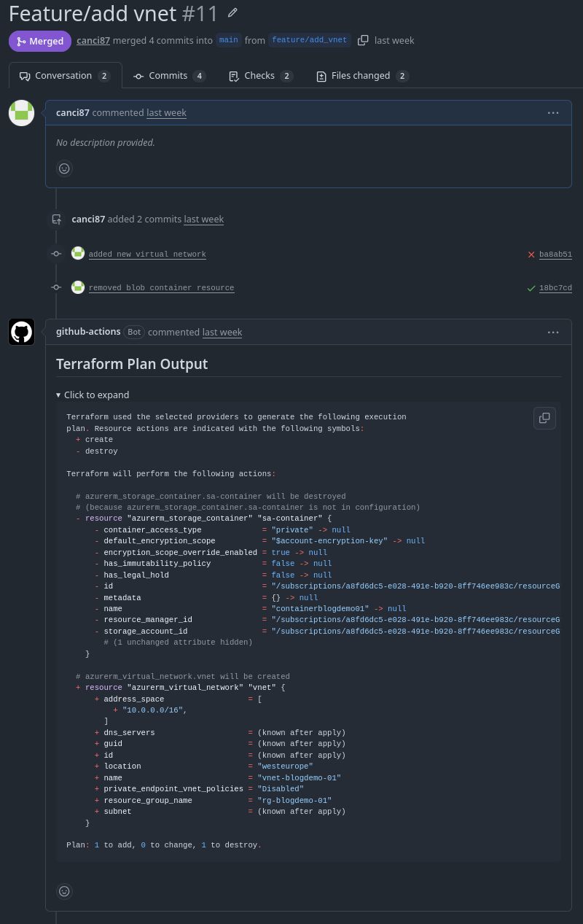Click the "vnet-blogdemo-01" value

tap(300, 777)
